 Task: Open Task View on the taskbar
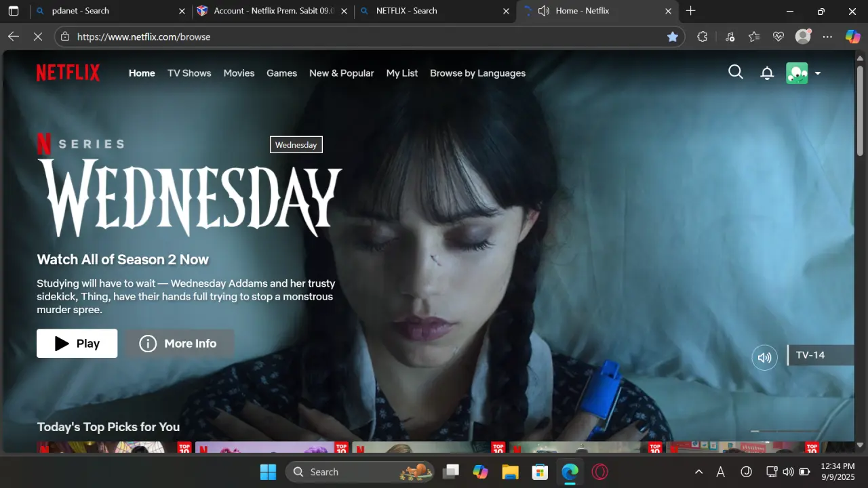[451, 472]
